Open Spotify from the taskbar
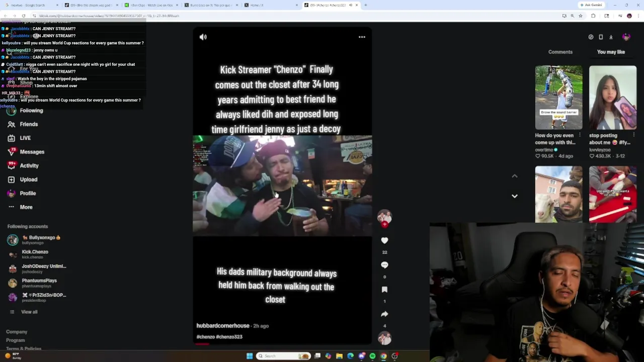This screenshot has width=644, height=362. click(x=372, y=356)
